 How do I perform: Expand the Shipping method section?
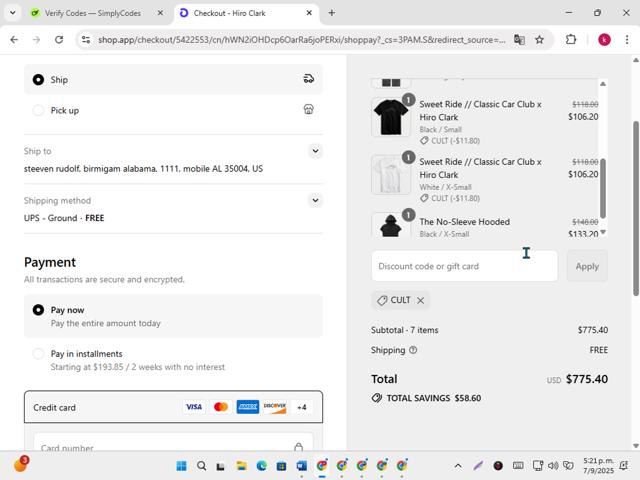pyautogui.click(x=315, y=200)
